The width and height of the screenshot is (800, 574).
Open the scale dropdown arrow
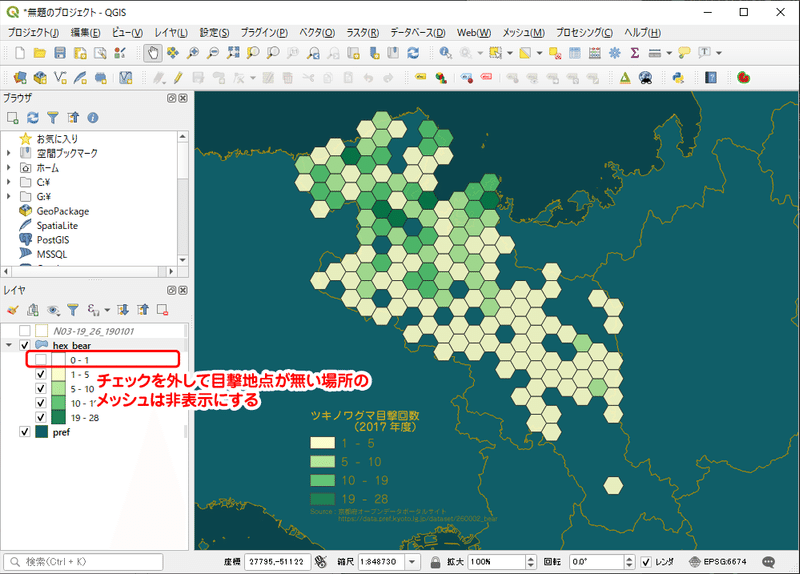click(x=412, y=562)
